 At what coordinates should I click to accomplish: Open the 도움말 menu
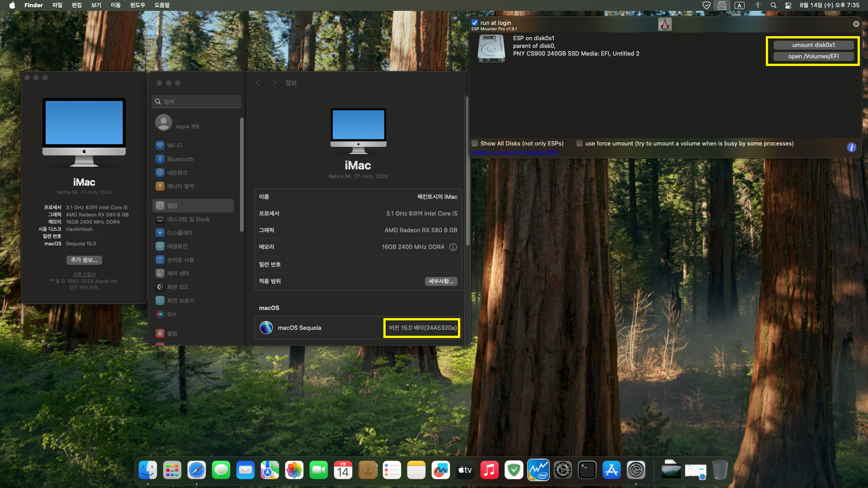(x=162, y=5)
